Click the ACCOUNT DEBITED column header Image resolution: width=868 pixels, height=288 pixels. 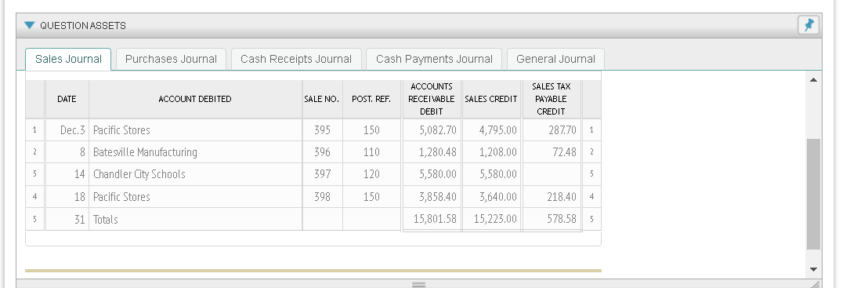tap(195, 99)
